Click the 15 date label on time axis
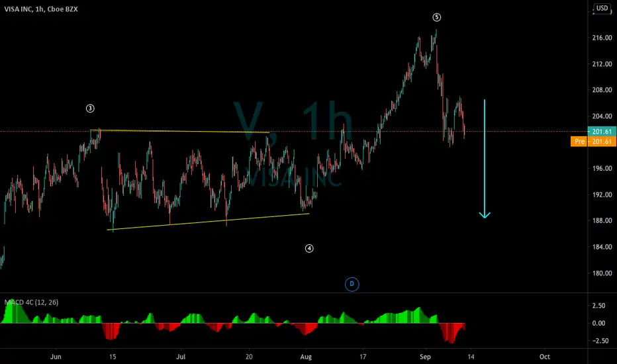This screenshot has width=617, height=364. pos(113,357)
